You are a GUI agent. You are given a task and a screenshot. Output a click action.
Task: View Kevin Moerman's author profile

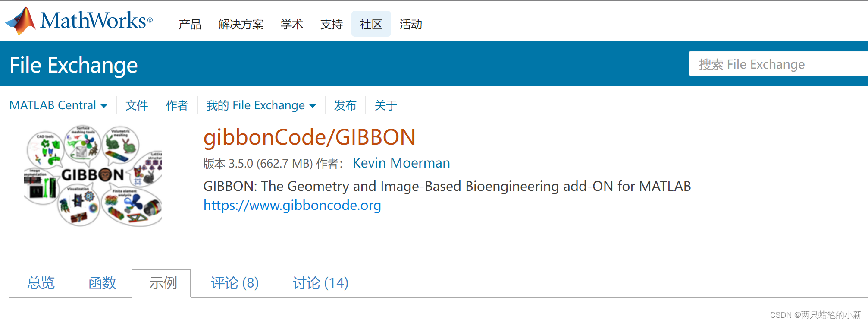tap(401, 163)
